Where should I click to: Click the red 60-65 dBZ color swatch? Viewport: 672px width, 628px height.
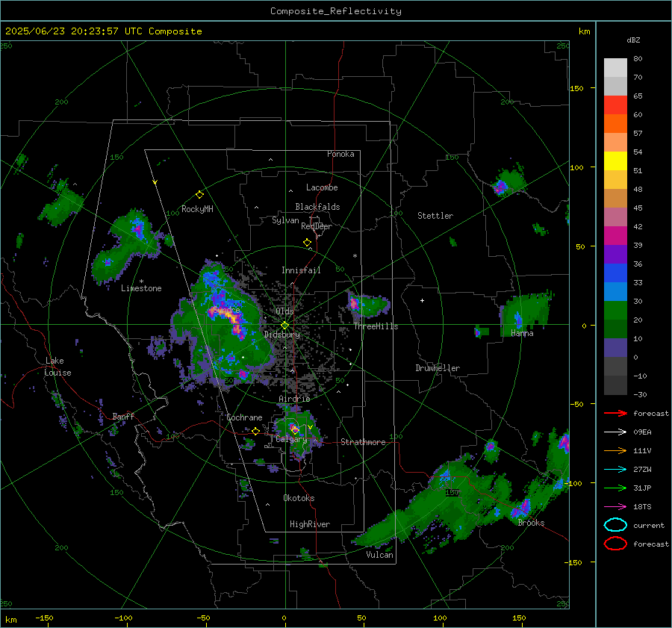tap(615, 105)
